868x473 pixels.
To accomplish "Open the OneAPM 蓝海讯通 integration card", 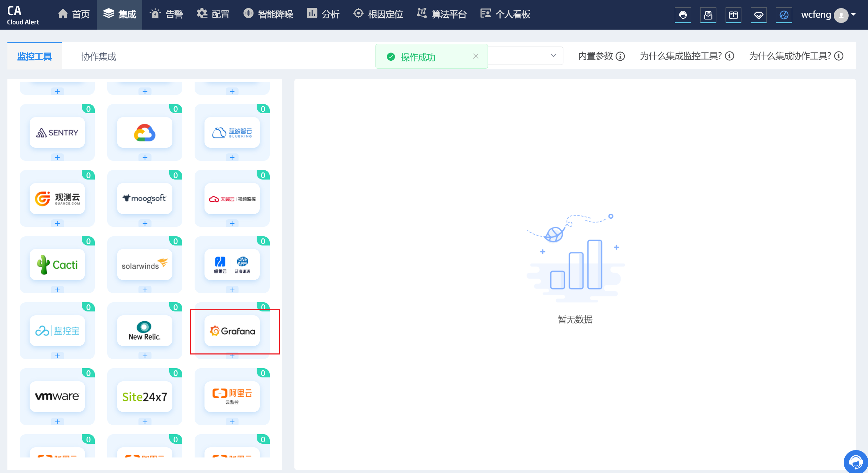I will [x=232, y=265].
